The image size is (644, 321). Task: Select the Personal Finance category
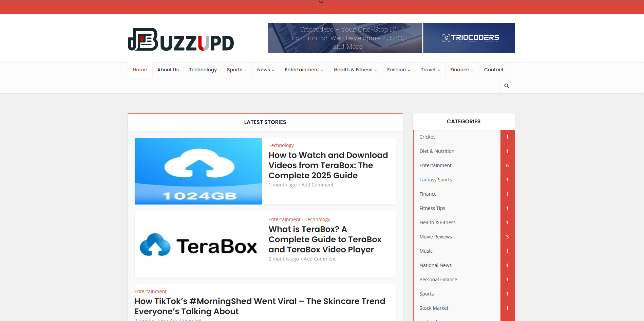click(x=438, y=280)
